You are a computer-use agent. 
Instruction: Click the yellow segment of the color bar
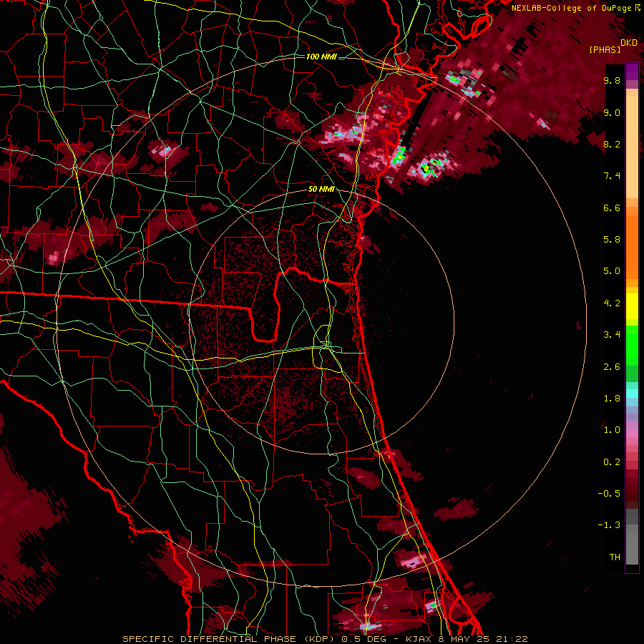tap(632, 306)
